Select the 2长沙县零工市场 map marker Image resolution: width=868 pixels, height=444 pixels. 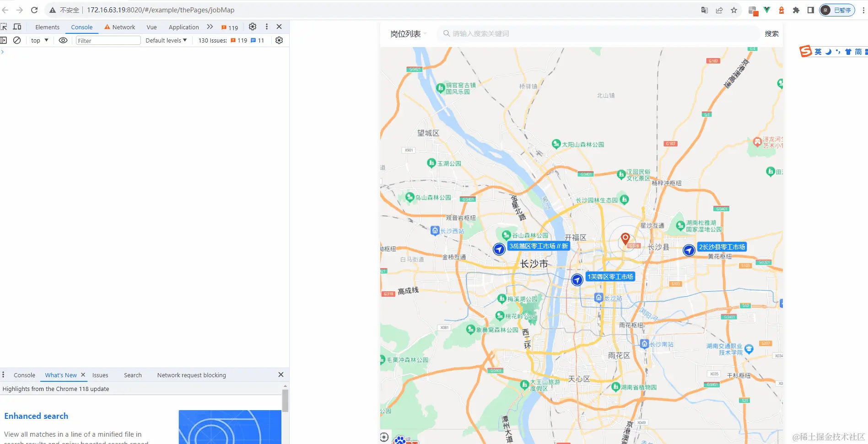pyautogui.click(x=689, y=250)
